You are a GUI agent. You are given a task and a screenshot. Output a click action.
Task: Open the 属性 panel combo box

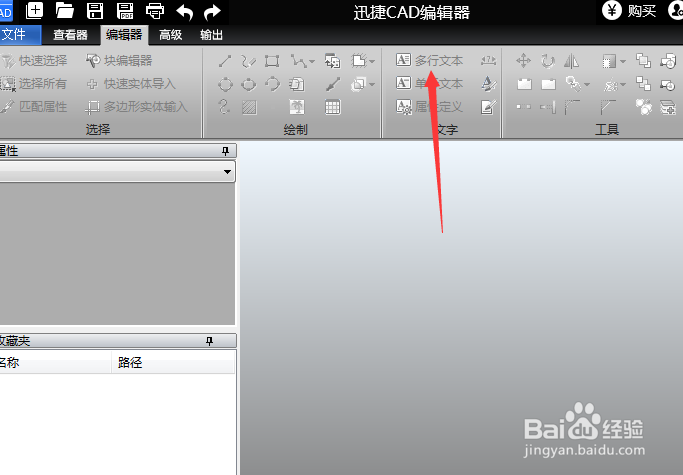(x=117, y=171)
